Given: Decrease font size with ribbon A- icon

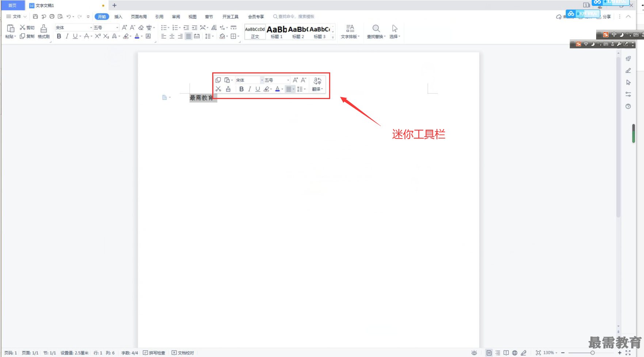Looking at the screenshot, I should 132,27.
